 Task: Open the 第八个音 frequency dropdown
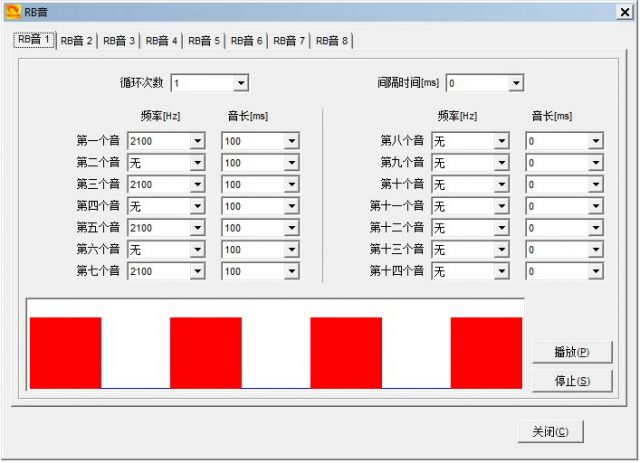click(x=502, y=141)
